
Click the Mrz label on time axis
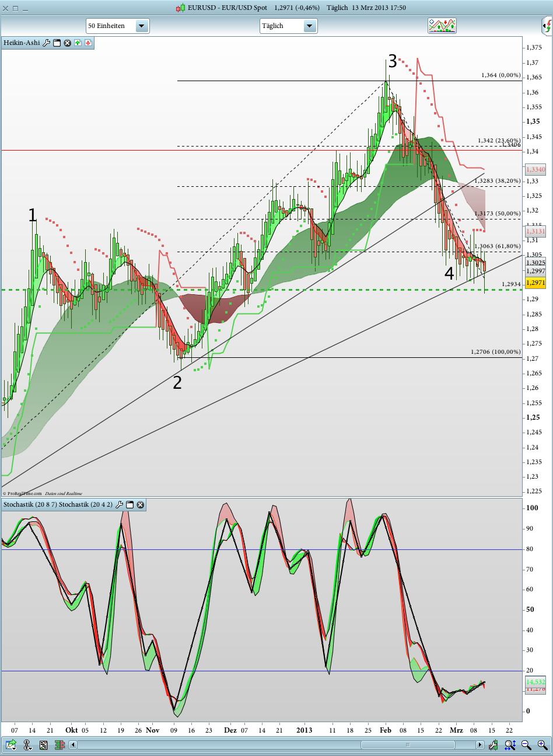click(x=456, y=730)
